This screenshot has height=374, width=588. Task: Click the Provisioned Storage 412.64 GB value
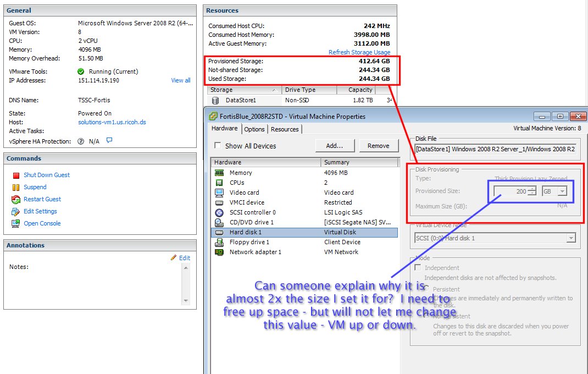pyautogui.click(x=374, y=61)
